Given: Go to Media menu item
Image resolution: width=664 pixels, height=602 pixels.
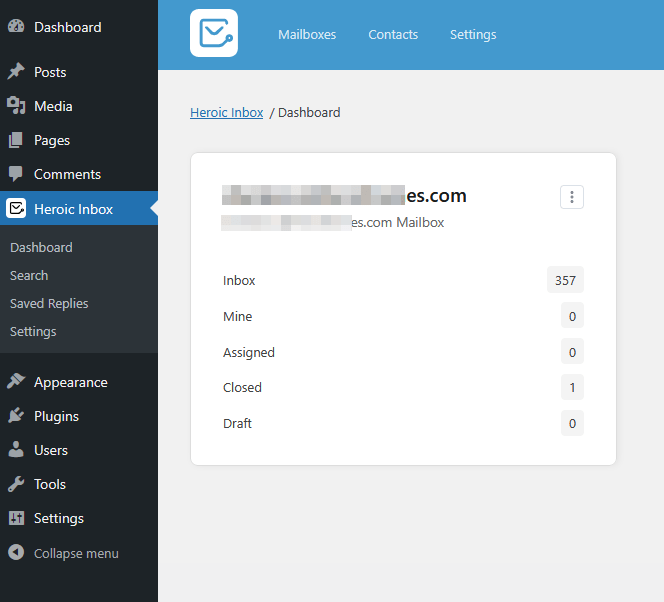Looking at the screenshot, I should (x=53, y=106).
